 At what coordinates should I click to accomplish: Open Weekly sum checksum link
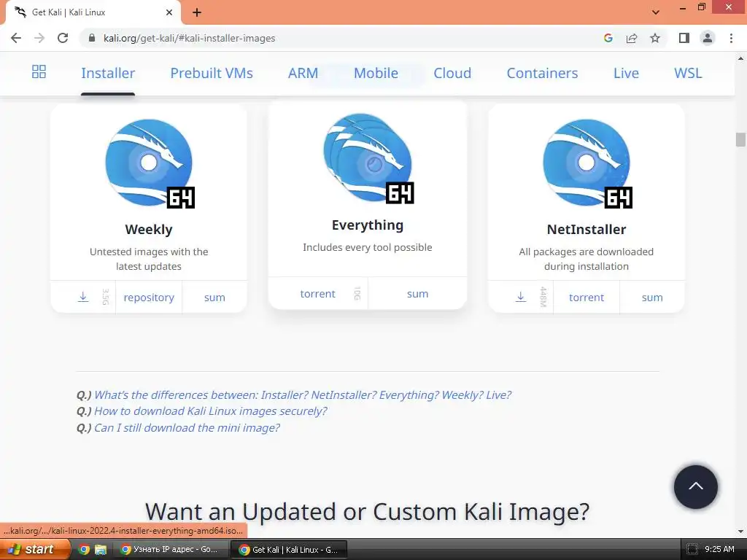tap(214, 297)
